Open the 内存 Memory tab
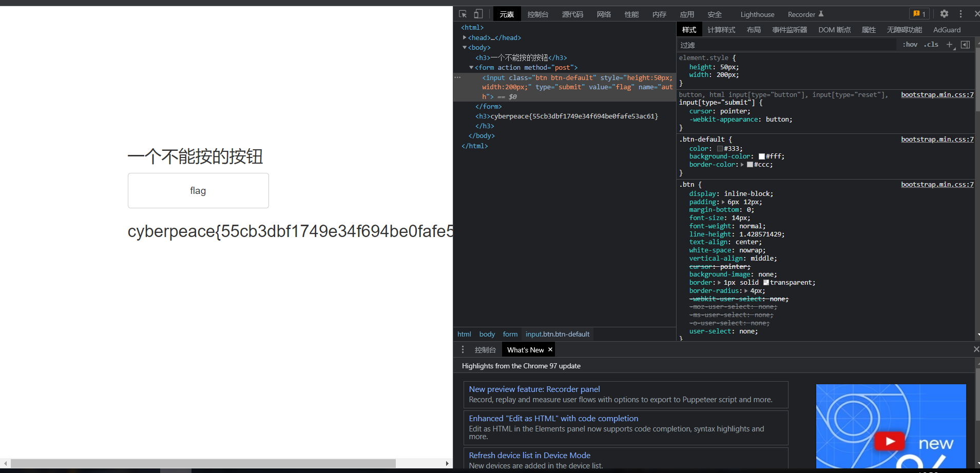Viewport: 980px width, 473px height. [659, 14]
